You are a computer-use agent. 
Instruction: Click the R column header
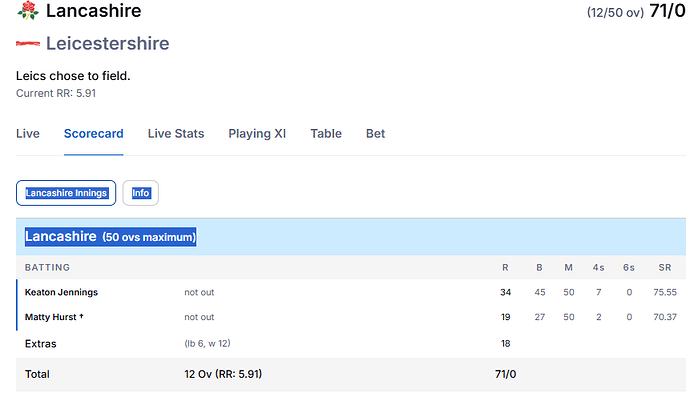(505, 268)
